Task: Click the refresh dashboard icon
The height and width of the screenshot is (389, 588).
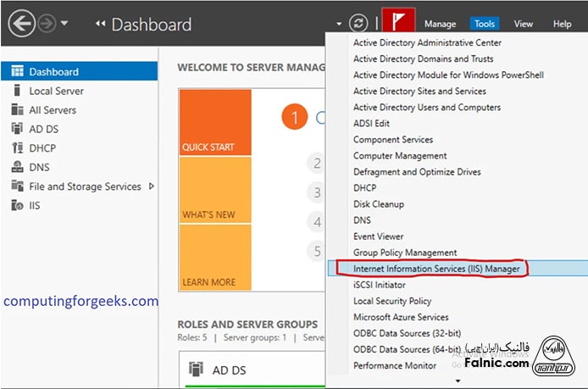Action: click(x=359, y=24)
